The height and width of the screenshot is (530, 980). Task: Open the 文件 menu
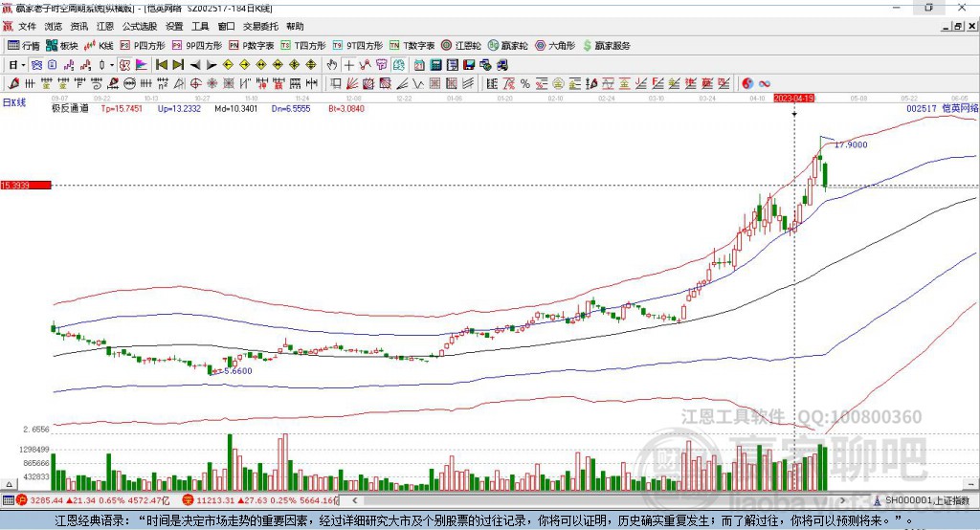point(27,26)
